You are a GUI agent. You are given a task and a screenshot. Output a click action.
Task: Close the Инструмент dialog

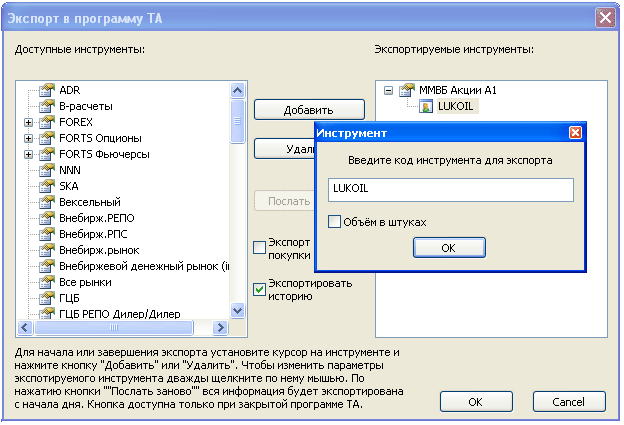point(575,133)
